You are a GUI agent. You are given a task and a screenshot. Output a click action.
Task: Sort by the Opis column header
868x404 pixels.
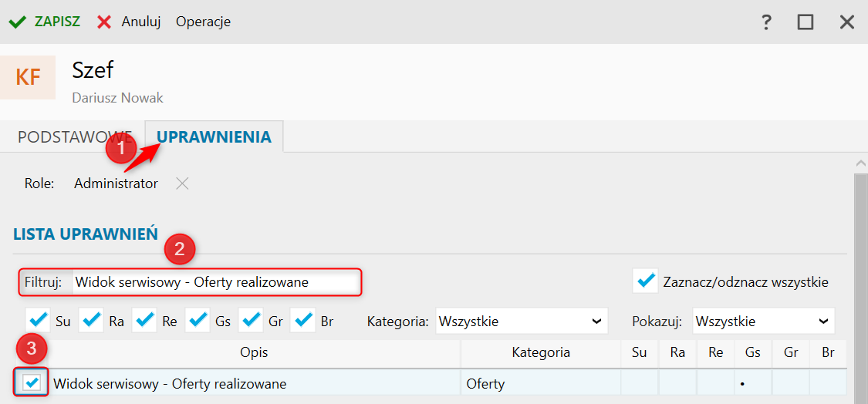tap(255, 352)
